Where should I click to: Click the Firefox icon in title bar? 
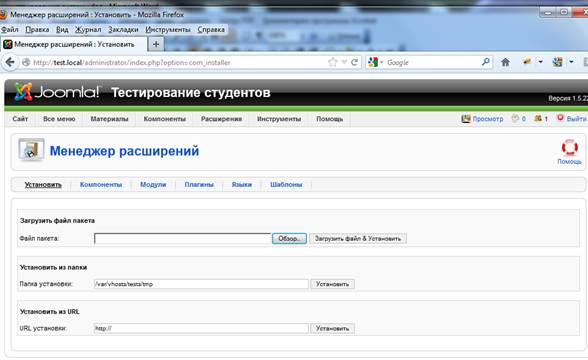click(3, 15)
